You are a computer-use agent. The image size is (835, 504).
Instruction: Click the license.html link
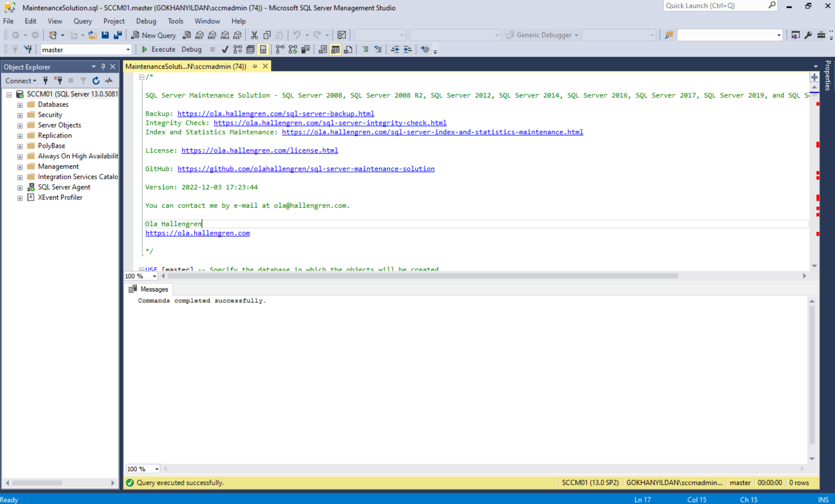(259, 150)
